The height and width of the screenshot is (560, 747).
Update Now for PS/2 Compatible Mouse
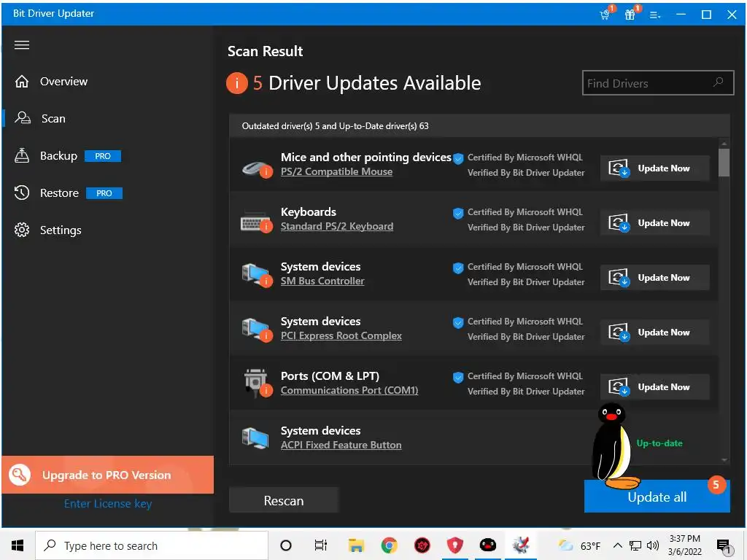click(654, 168)
